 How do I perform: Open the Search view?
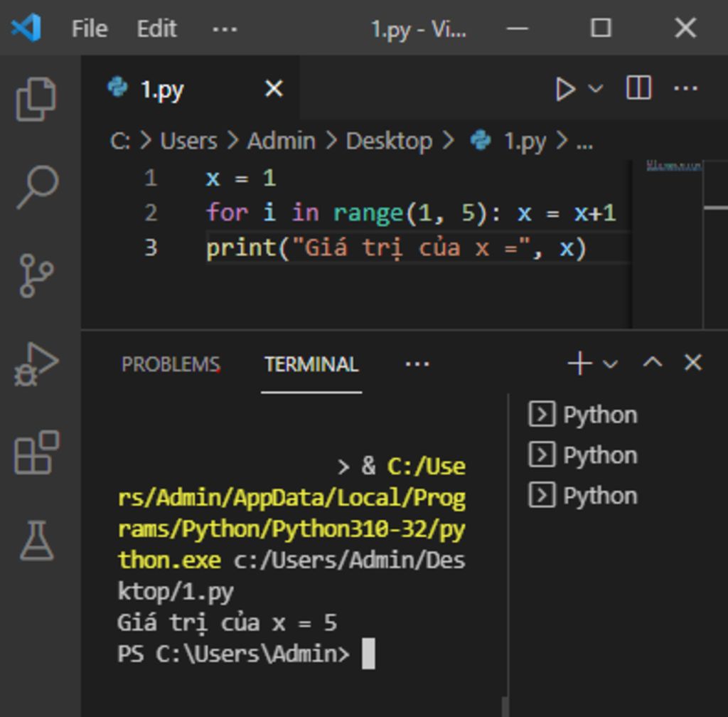[37, 187]
